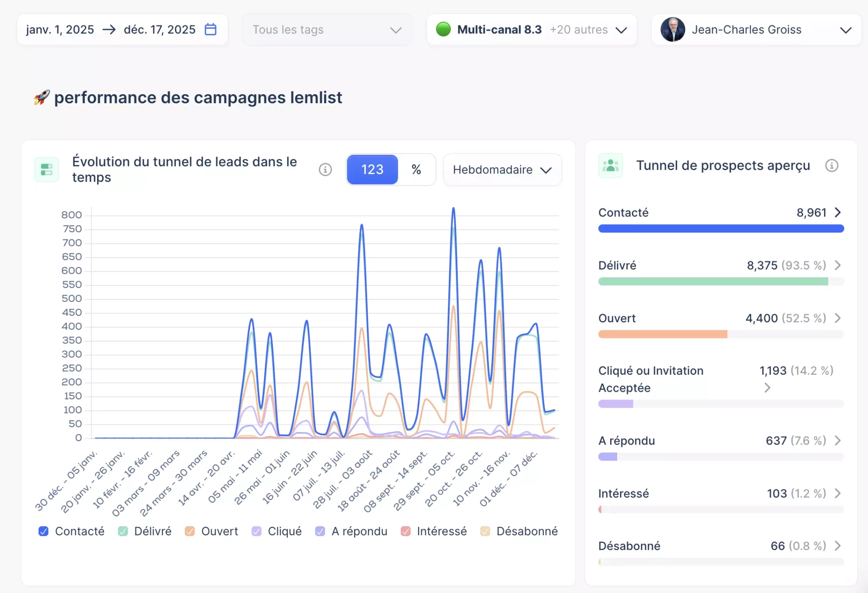Click the green prospects group icon

click(610, 165)
